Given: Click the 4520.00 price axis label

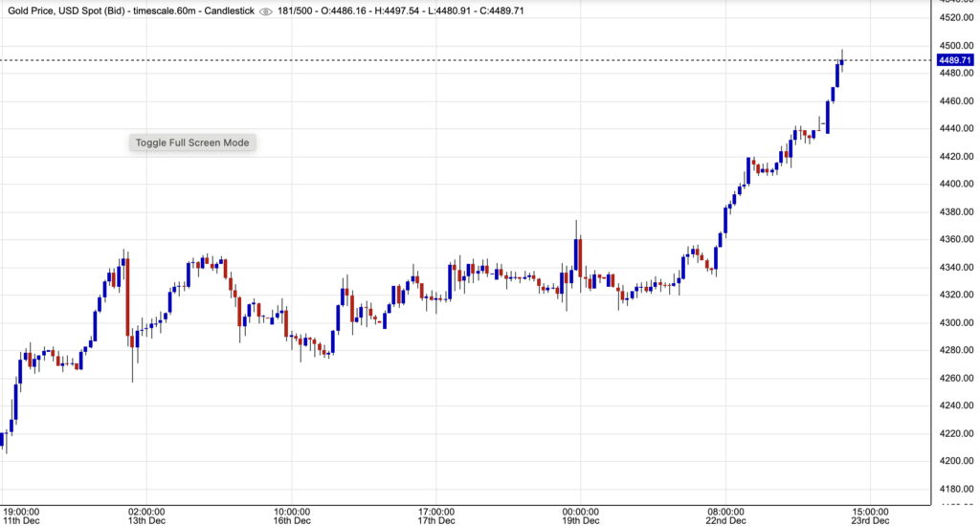Looking at the screenshot, I should 956,17.
